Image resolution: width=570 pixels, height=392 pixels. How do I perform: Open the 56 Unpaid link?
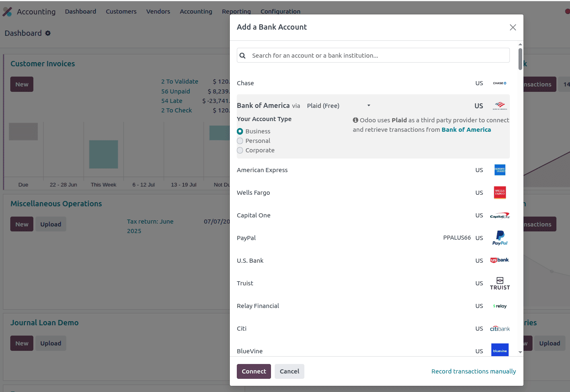click(x=175, y=91)
